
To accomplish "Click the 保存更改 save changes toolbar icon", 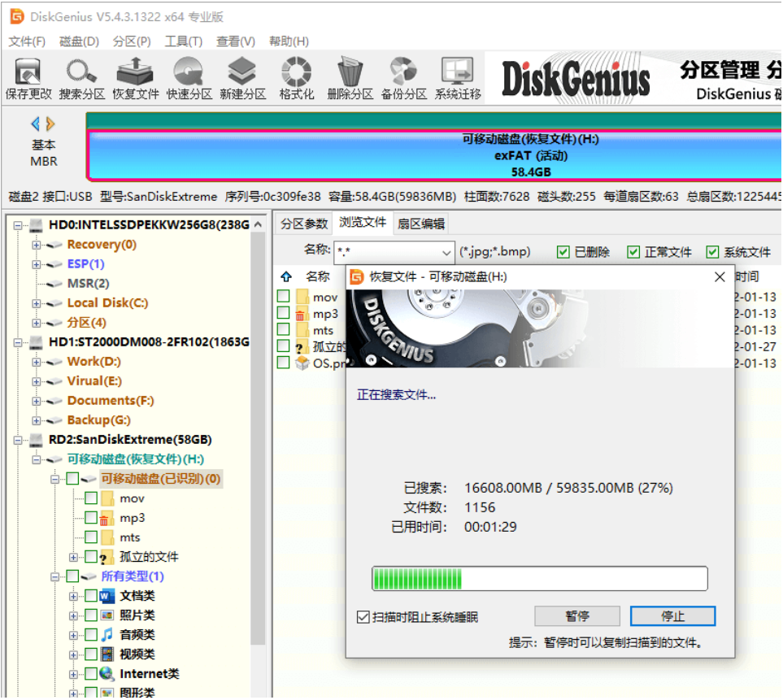I will point(28,78).
